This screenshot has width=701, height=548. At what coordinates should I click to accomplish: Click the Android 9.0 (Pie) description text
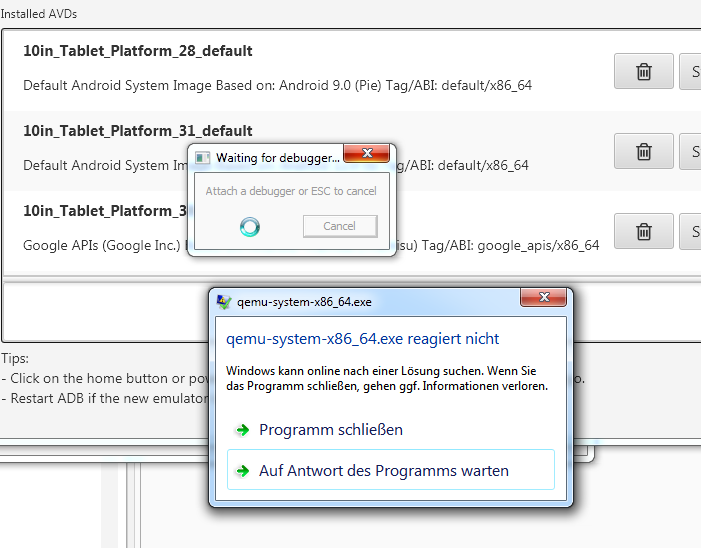[x=277, y=85]
